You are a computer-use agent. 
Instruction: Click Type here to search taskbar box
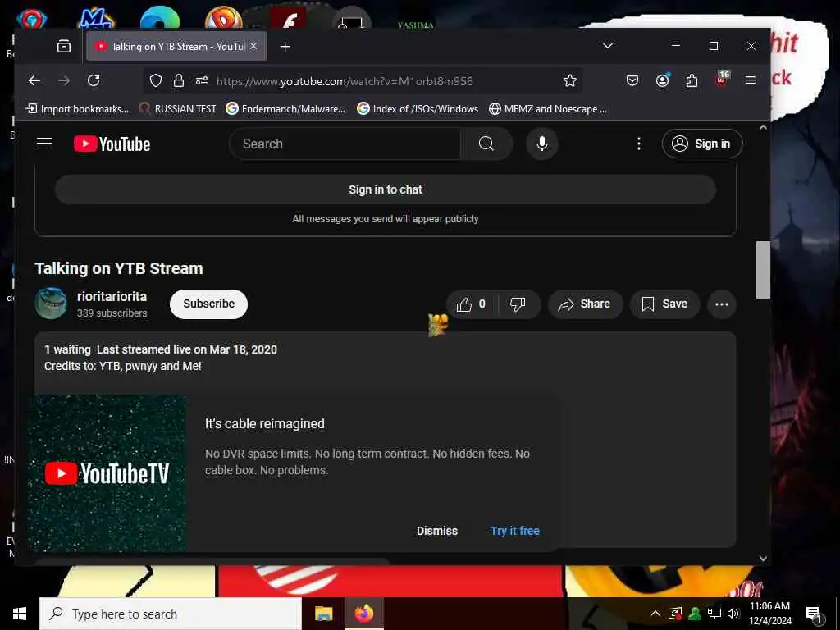tap(171, 614)
